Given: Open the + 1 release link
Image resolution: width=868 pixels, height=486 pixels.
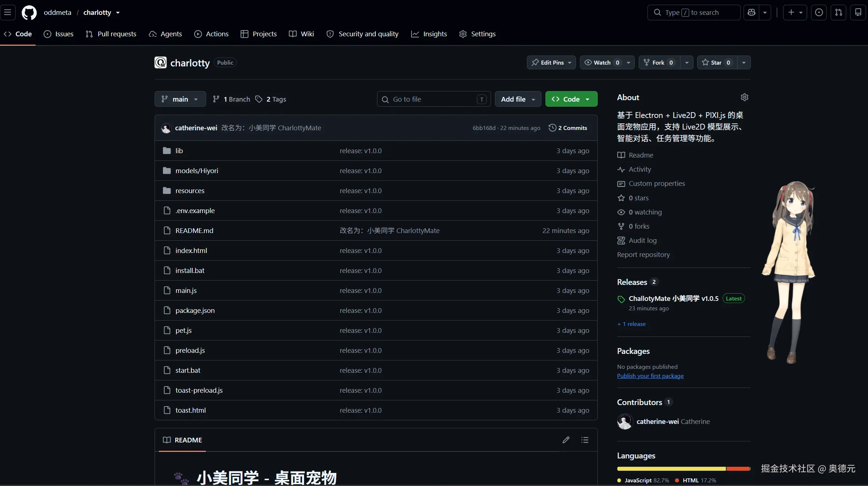Looking at the screenshot, I should click(x=631, y=324).
